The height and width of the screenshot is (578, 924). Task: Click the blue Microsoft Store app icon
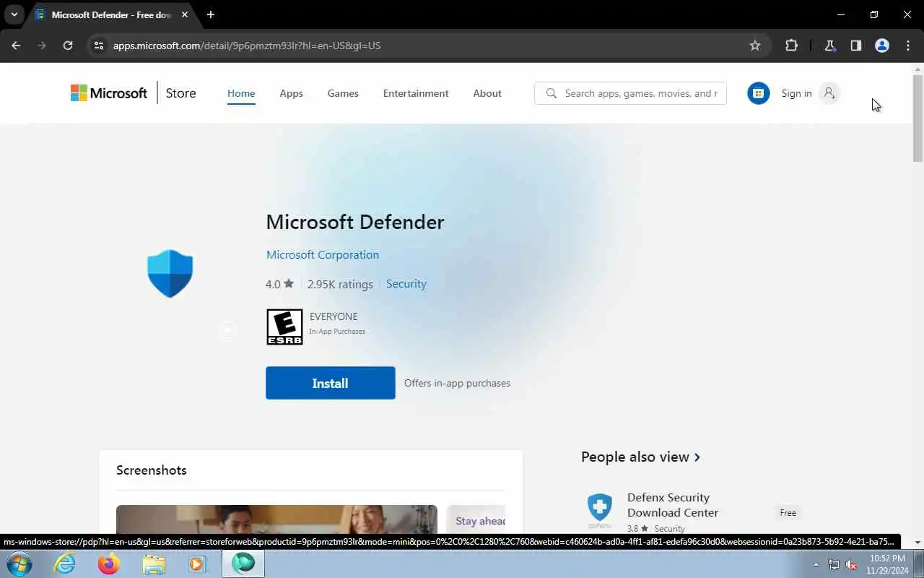(759, 93)
